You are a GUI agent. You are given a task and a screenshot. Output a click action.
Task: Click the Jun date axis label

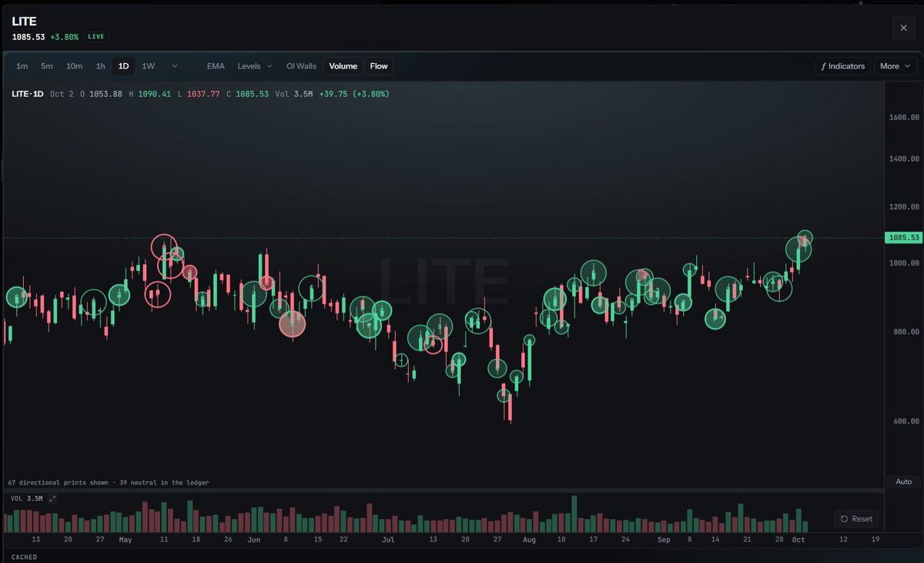coord(254,540)
